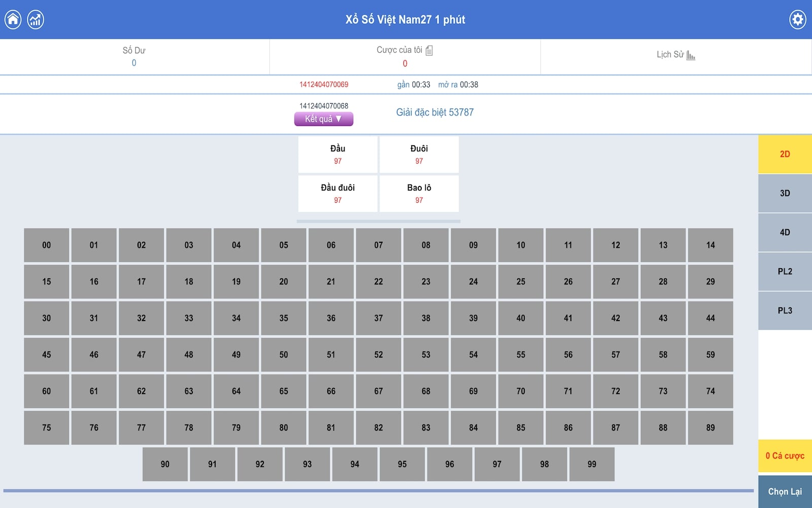The width and height of the screenshot is (812, 508).
Task: Pick number 19 in the grid
Action: tap(236, 282)
